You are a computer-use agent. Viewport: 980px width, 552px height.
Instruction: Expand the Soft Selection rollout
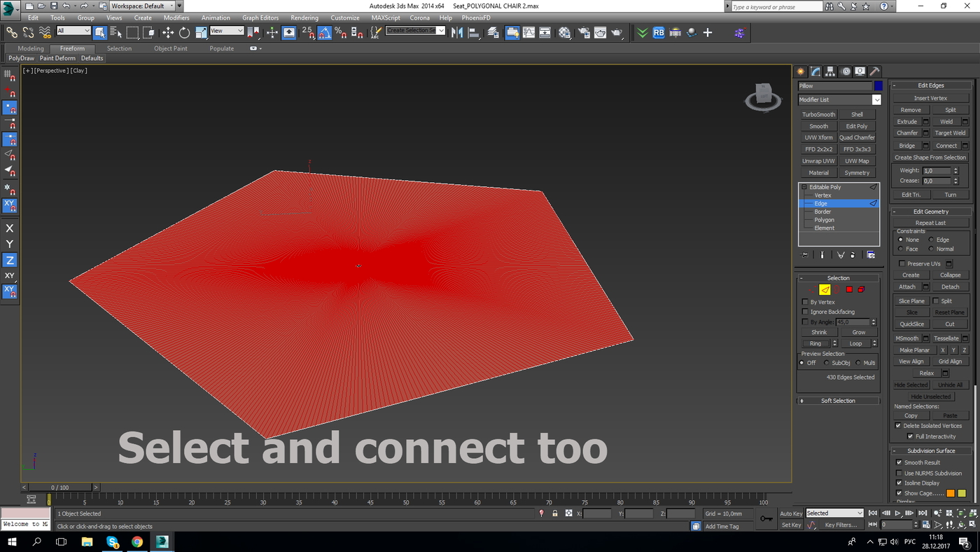[838, 401]
